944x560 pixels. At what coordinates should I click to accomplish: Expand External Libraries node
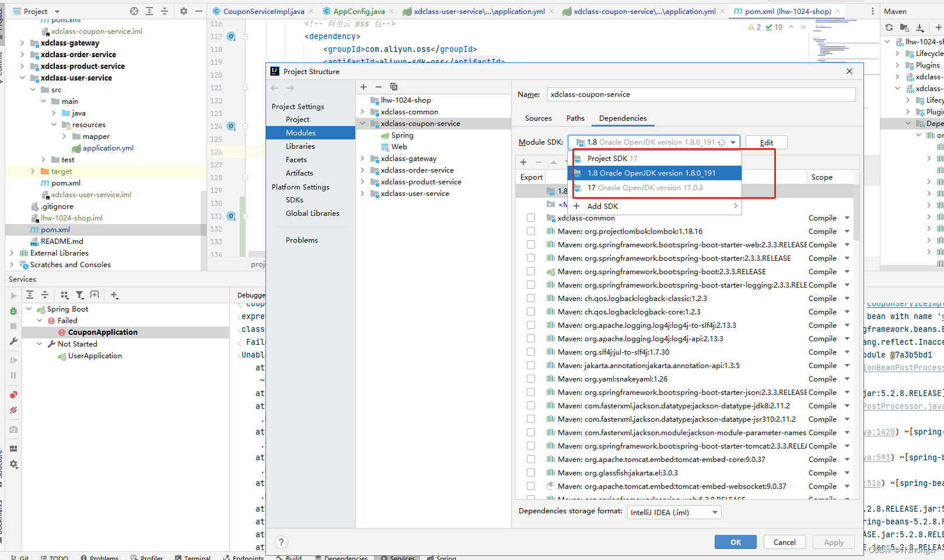pos(12,253)
